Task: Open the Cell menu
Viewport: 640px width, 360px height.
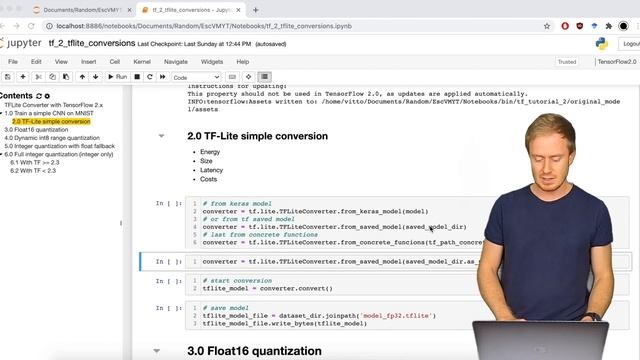Action: click(115, 62)
